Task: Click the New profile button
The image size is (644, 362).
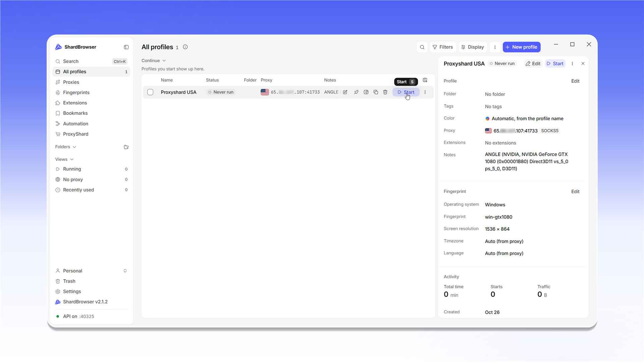Action: click(x=522, y=47)
